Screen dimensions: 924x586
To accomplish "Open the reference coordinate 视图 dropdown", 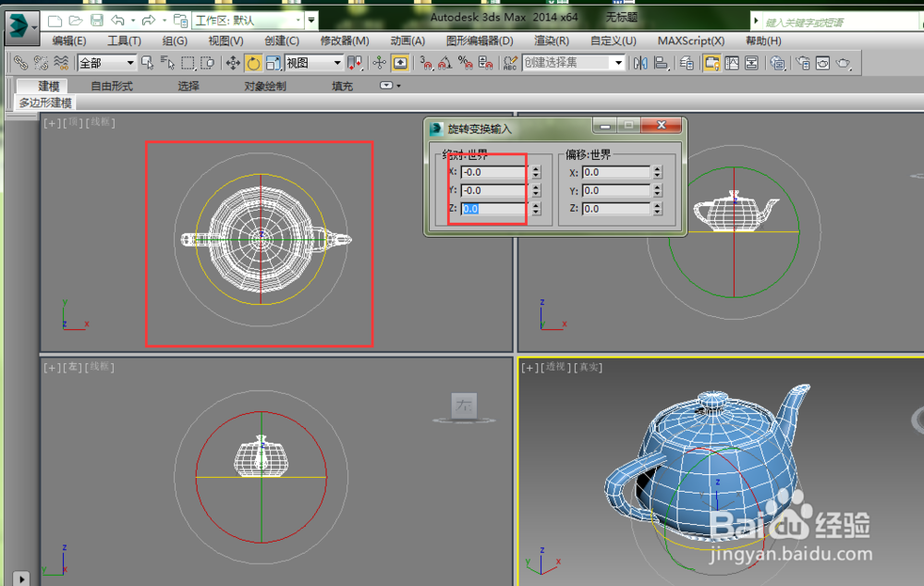I will (313, 63).
